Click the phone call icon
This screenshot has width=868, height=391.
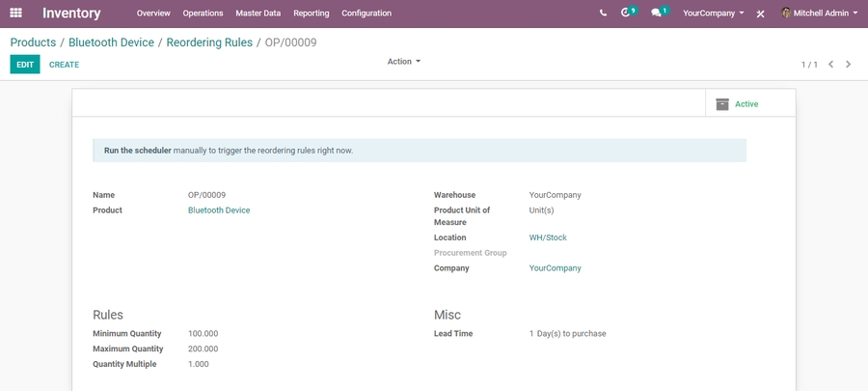coord(603,14)
